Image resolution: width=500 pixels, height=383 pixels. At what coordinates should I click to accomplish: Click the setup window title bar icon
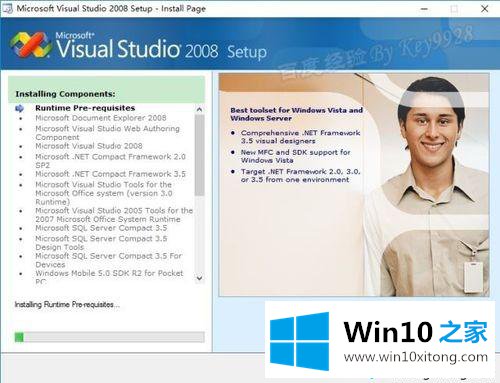7,8
